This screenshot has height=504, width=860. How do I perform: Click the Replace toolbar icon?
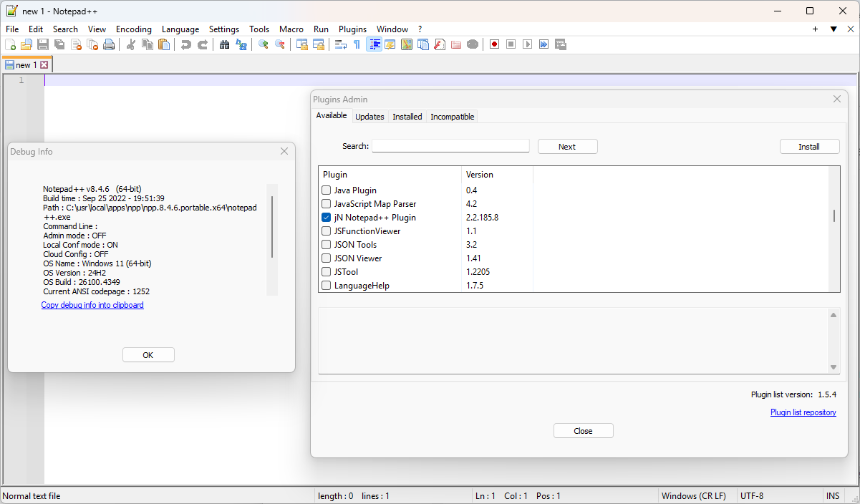tap(241, 44)
